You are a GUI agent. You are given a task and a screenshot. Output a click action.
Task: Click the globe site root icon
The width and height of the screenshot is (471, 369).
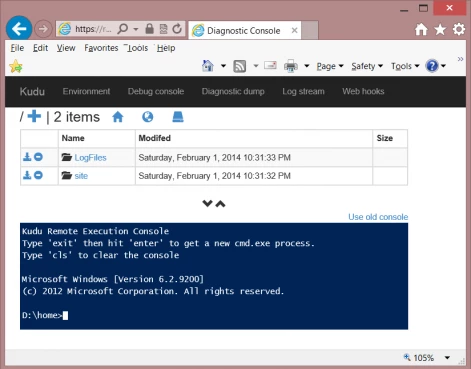pyautogui.click(x=148, y=117)
